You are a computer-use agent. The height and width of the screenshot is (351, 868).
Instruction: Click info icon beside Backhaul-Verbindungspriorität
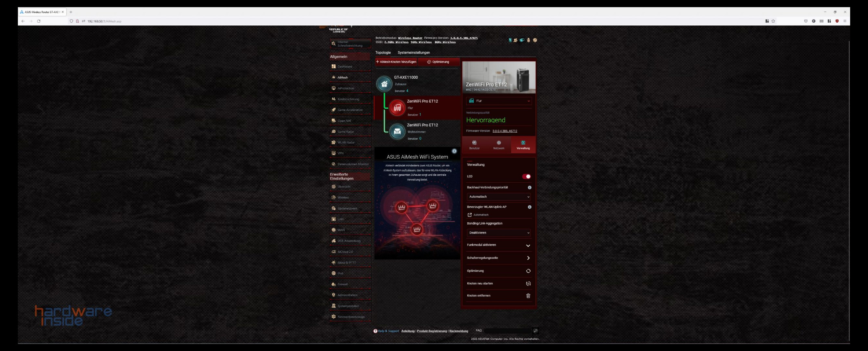[529, 187]
